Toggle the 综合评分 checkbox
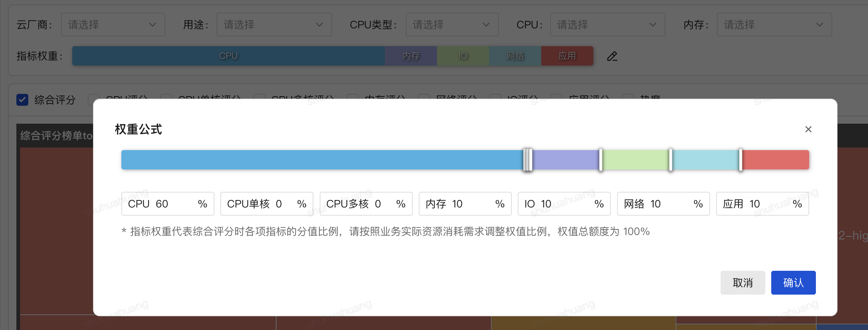 pyautogui.click(x=22, y=100)
